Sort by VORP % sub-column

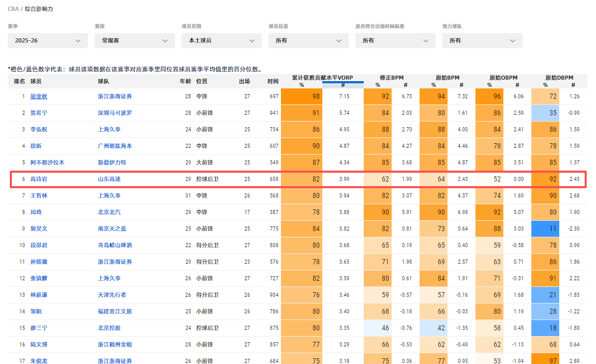pyautogui.click(x=302, y=85)
